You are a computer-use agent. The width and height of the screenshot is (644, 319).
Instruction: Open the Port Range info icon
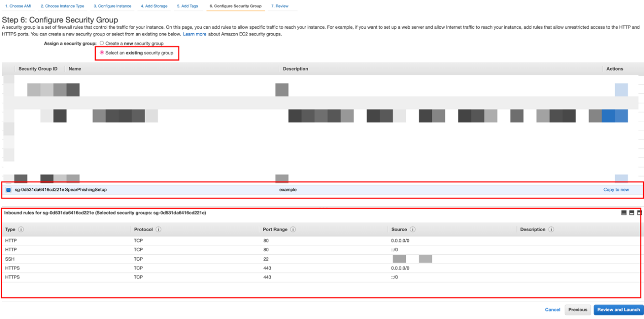pyautogui.click(x=293, y=230)
